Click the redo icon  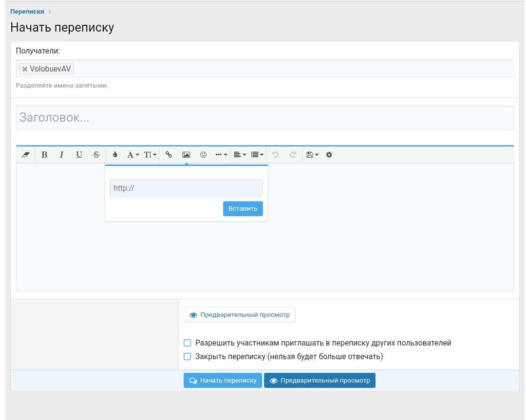tap(293, 155)
